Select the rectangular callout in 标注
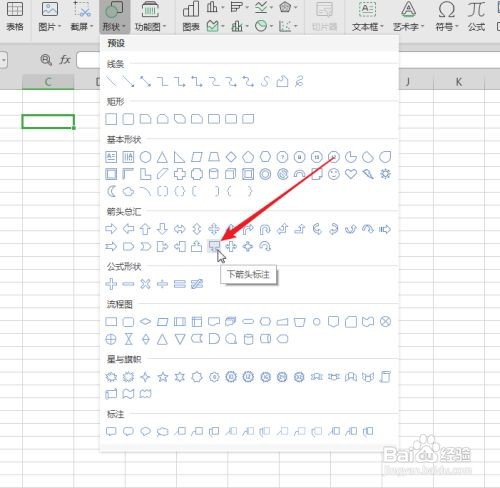 (x=111, y=432)
